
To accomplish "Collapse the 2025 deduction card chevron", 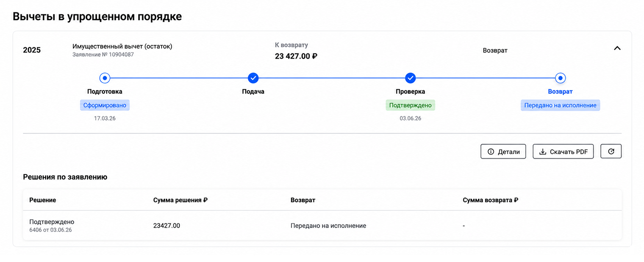I will pyautogui.click(x=617, y=48).
